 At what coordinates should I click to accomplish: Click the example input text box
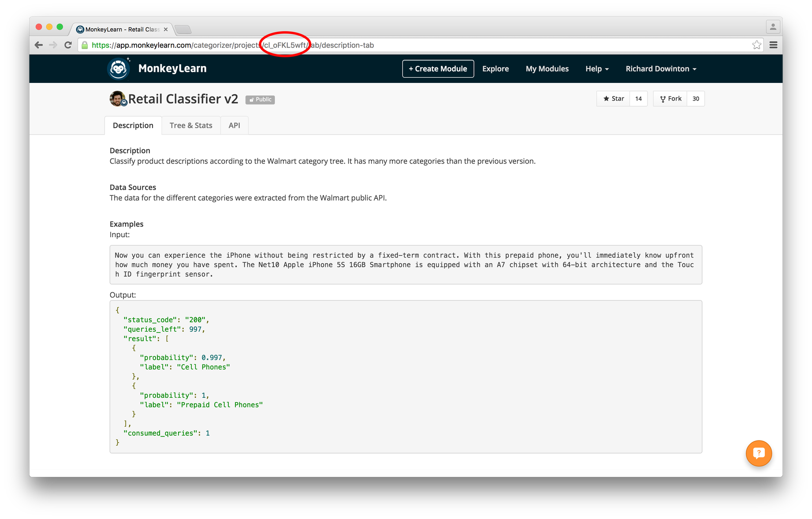click(x=406, y=265)
